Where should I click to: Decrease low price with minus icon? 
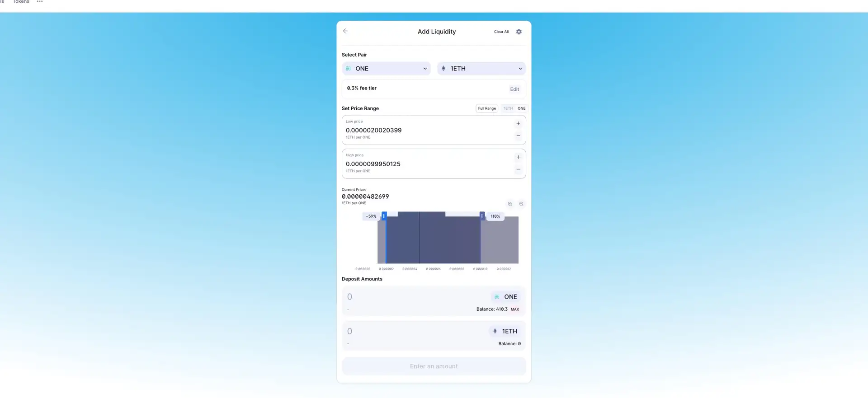(x=518, y=136)
